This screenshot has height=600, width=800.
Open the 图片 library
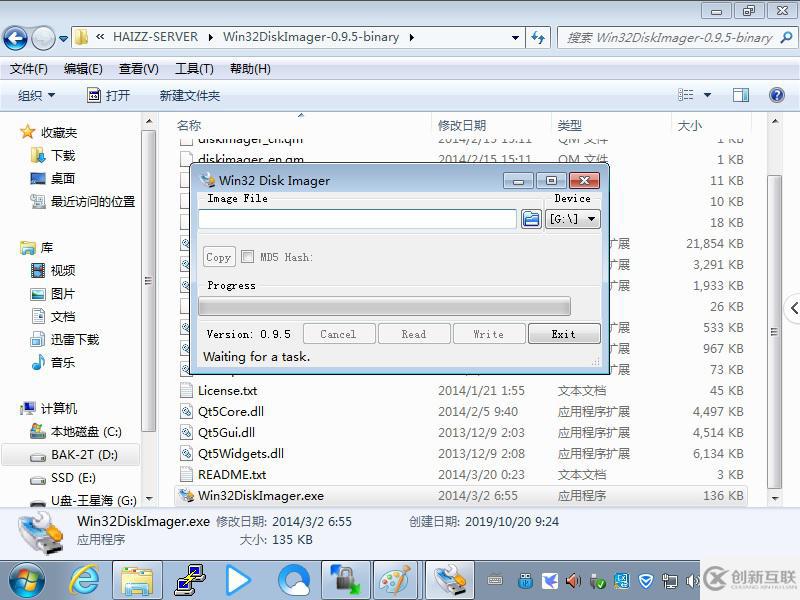(63, 294)
